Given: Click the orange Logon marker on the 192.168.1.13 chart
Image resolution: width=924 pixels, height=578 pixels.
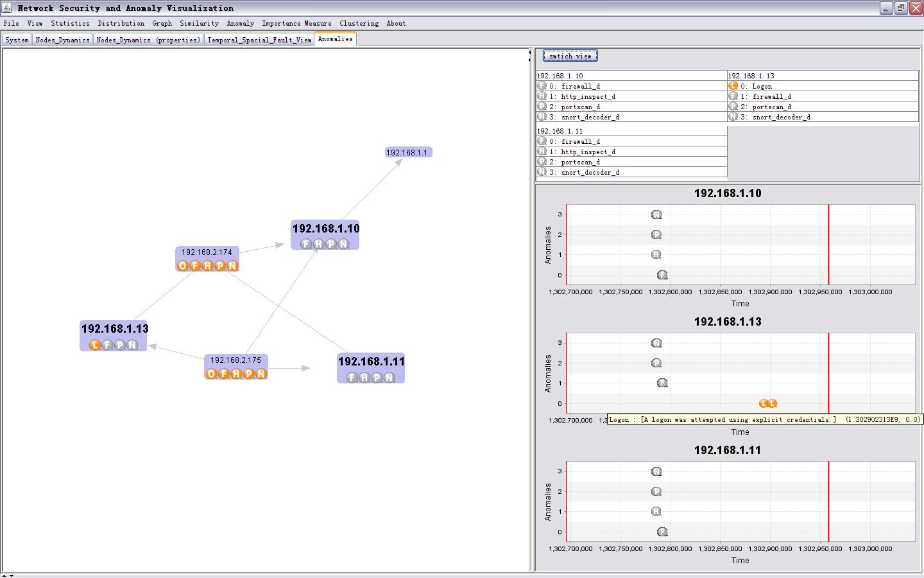Looking at the screenshot, I should click(x=764, y=403).
